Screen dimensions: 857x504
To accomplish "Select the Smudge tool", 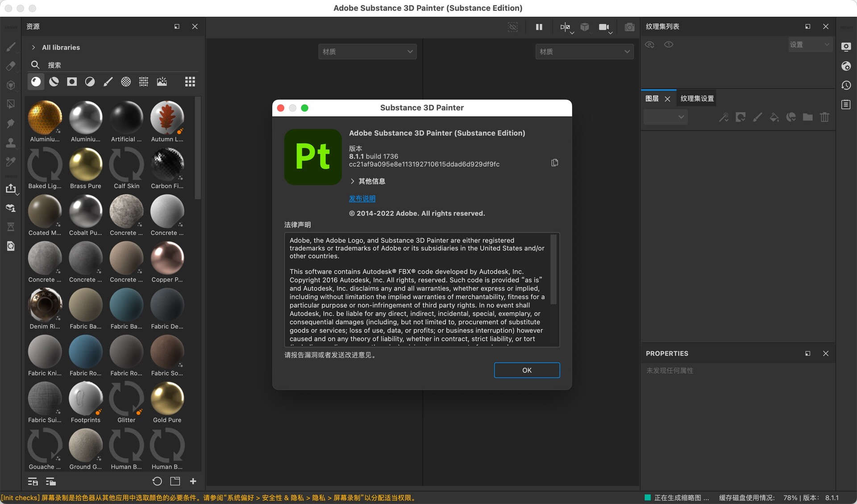I will point(11,124).
